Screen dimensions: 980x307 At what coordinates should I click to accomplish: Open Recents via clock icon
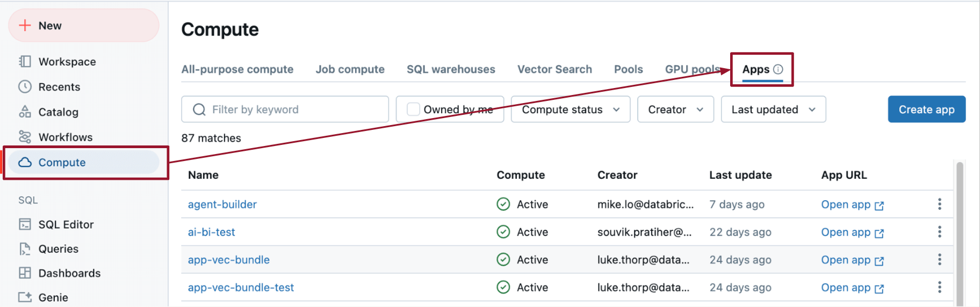[x=25, y=87]
